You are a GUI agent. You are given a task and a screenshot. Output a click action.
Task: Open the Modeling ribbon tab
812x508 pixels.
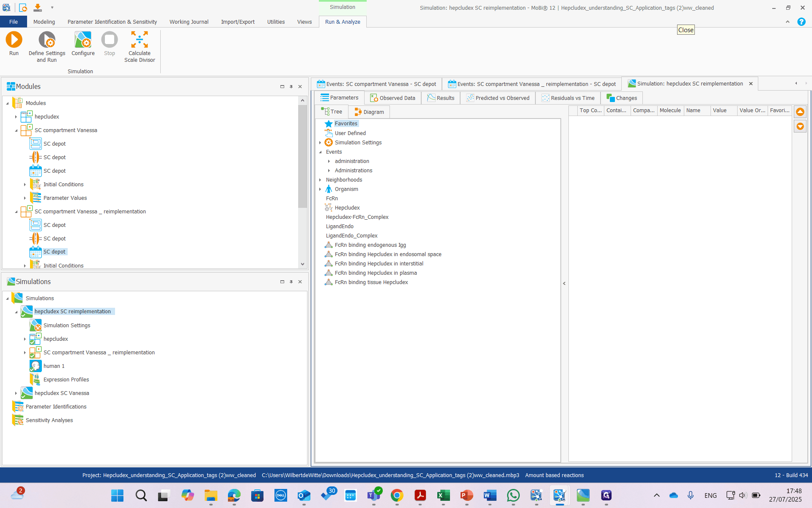44,22
